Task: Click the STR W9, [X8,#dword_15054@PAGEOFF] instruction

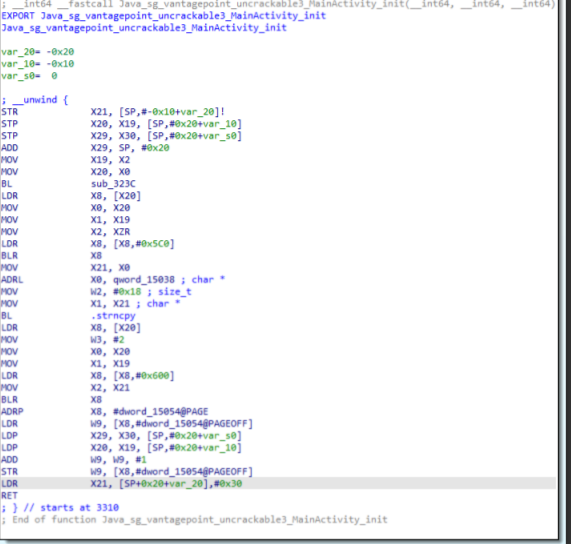Action: coord(127,472)
